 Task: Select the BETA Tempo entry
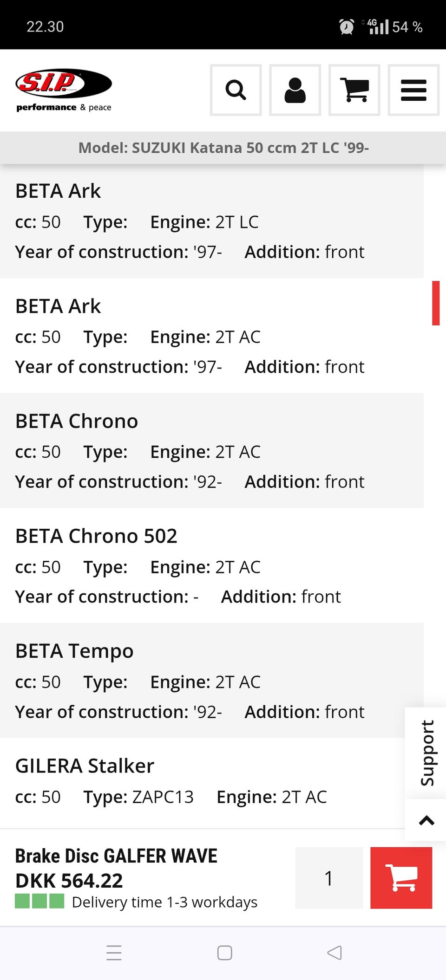tap(211, 680)
